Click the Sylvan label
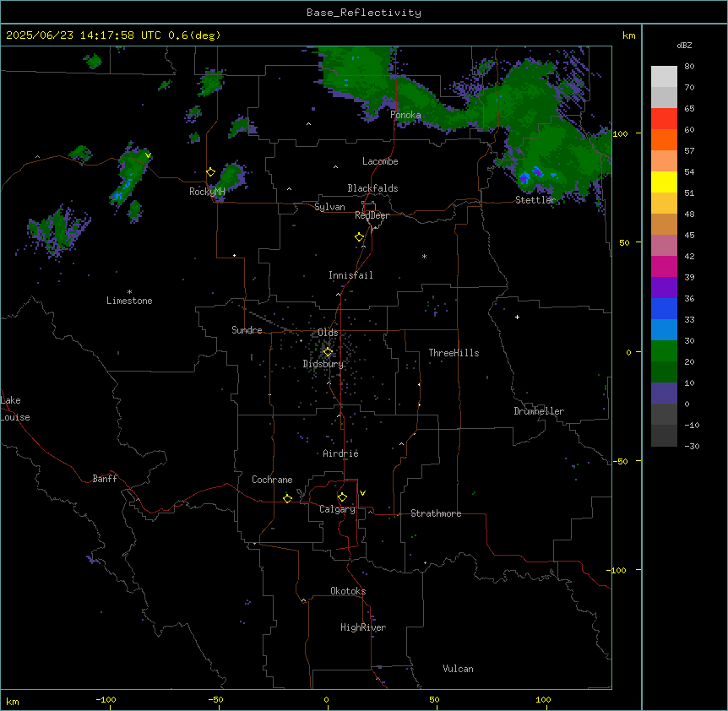 tap(329, 207)
